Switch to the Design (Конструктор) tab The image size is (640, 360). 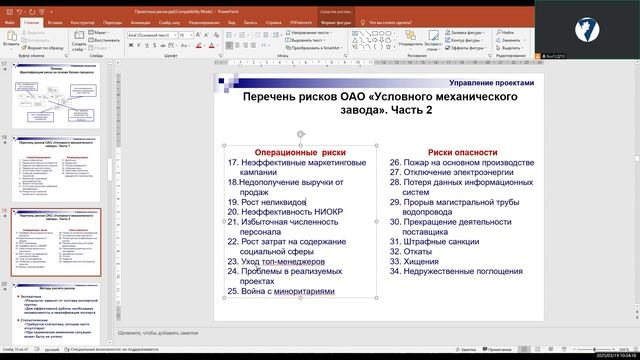[82, 23]
